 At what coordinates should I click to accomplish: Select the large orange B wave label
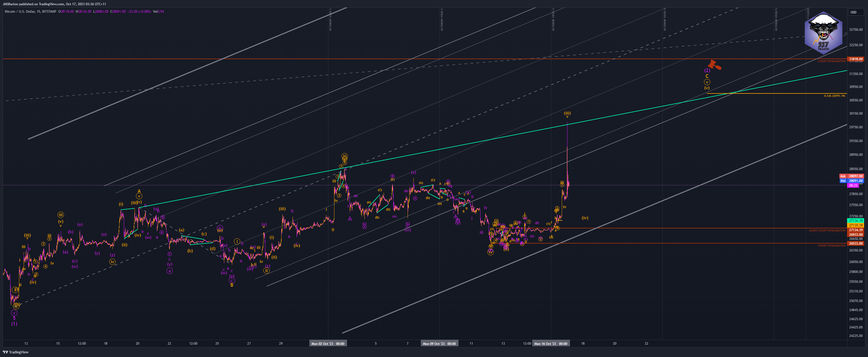tap(232, 285)
